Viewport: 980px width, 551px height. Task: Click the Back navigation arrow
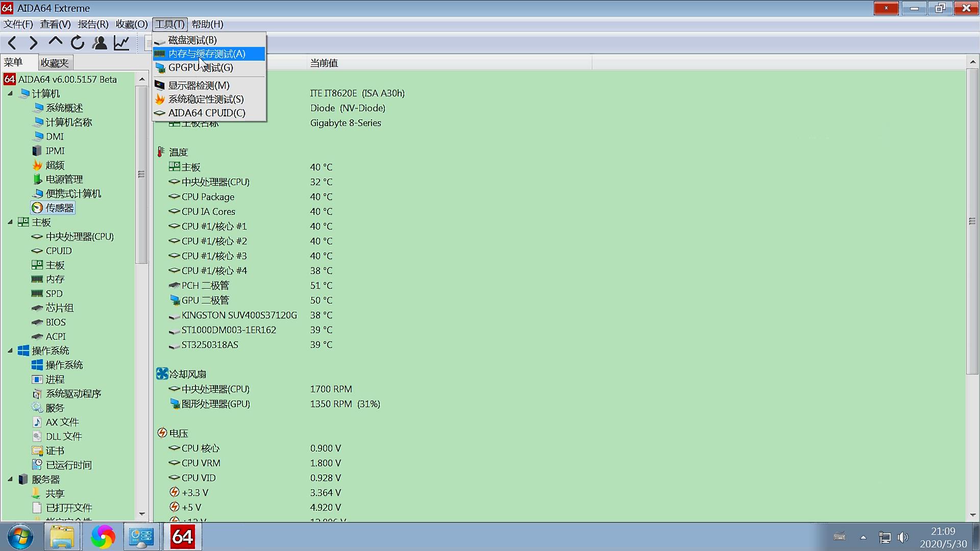tap(13, 43)
